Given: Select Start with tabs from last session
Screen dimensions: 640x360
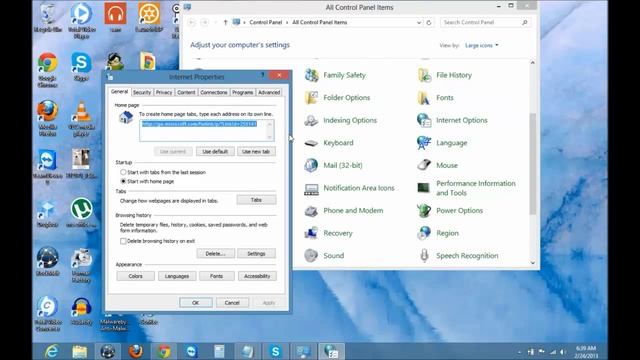Looking at the screenshot, I should tap(123, 172).
